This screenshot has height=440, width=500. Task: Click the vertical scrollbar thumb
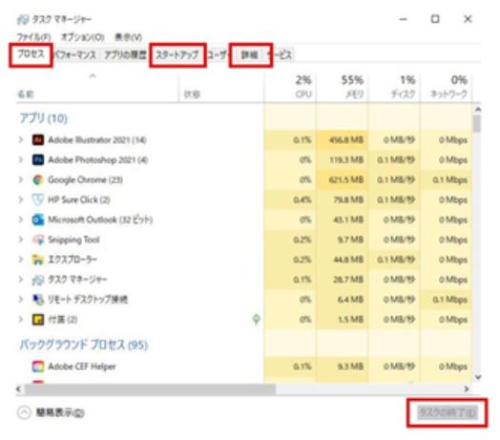[478, 123]
